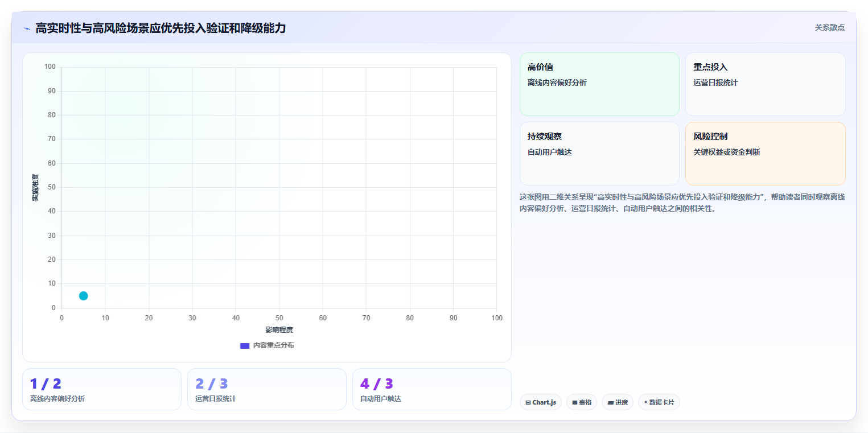The image size is (868, 433).
Task: Click the 实施难度 y-axis title
Action: 35,187
